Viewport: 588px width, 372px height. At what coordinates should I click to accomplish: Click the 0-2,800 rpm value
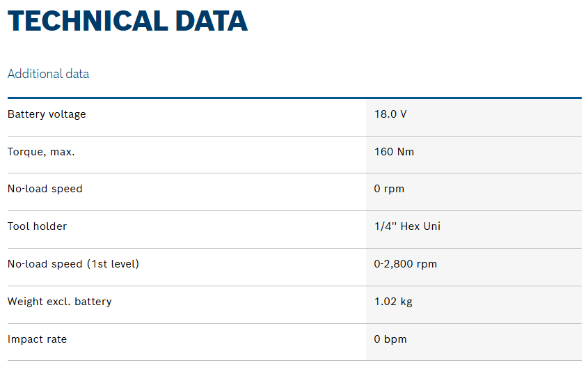coord(406,264)
